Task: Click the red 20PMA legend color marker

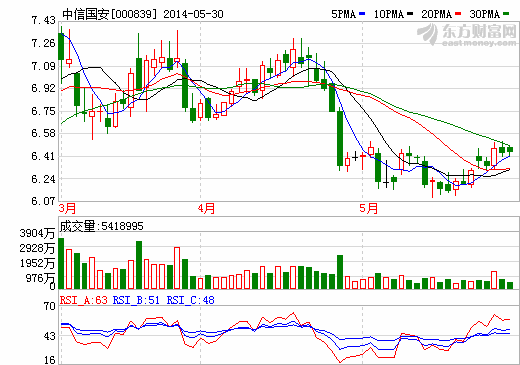Action: 458,14
